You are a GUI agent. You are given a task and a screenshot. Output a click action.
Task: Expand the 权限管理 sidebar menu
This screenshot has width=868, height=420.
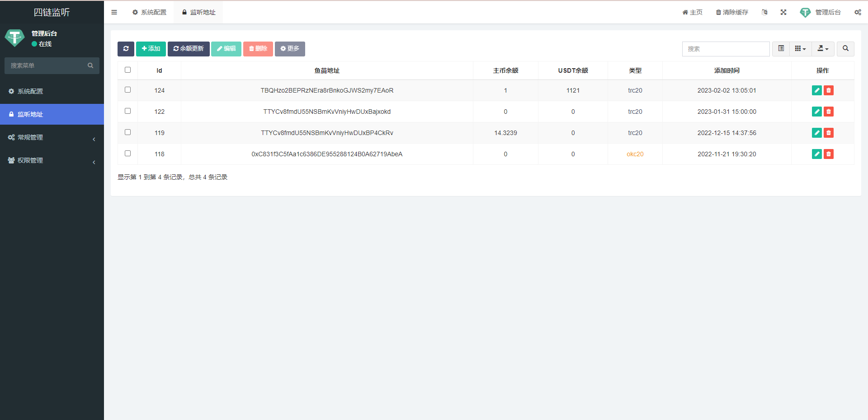(52, 160)
